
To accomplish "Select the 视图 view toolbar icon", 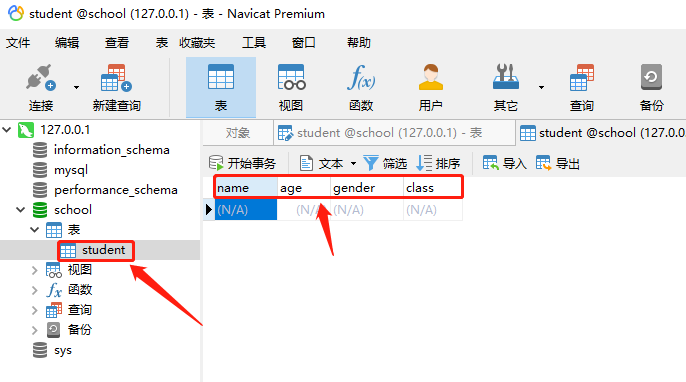I will [x=291, y=88].
